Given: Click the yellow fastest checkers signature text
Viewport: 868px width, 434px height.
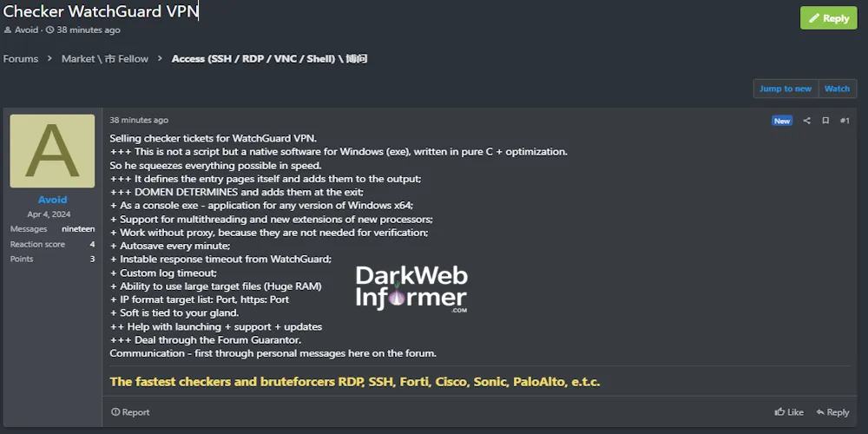Looking at the screenshot, I should pyautogui.click(x=354, y=382).
